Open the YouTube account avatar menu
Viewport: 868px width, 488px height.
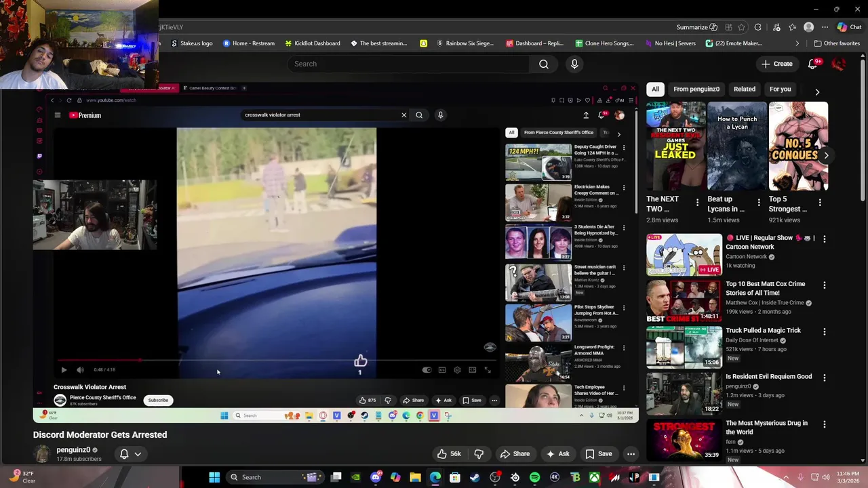click(x=839, y=64)
